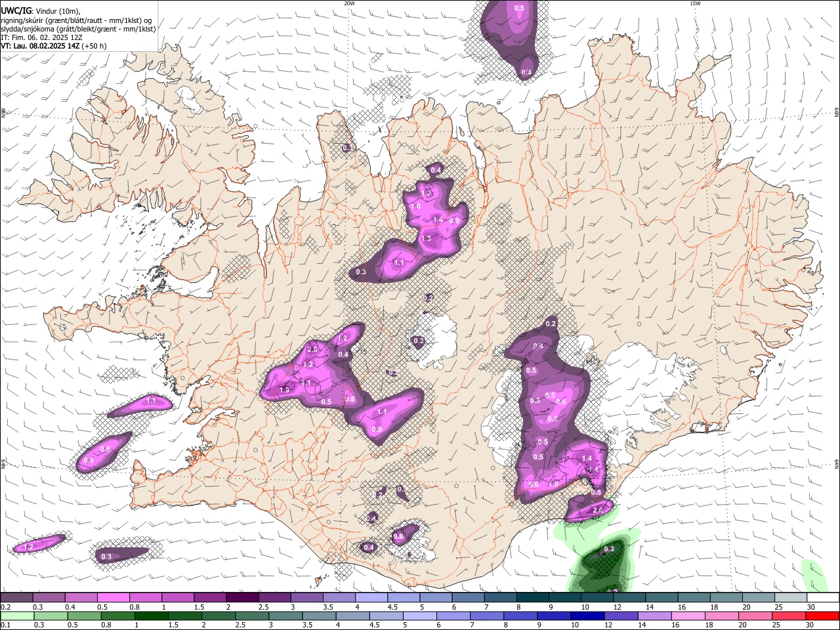Pick the 25 swatch in lower rain scale

[789, 616]
